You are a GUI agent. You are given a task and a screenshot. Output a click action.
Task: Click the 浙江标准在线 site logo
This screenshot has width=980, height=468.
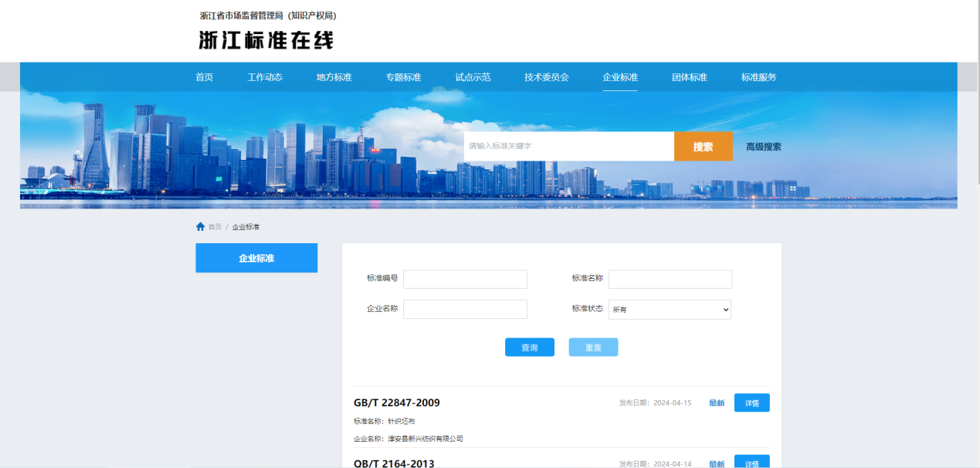[266, 41]
